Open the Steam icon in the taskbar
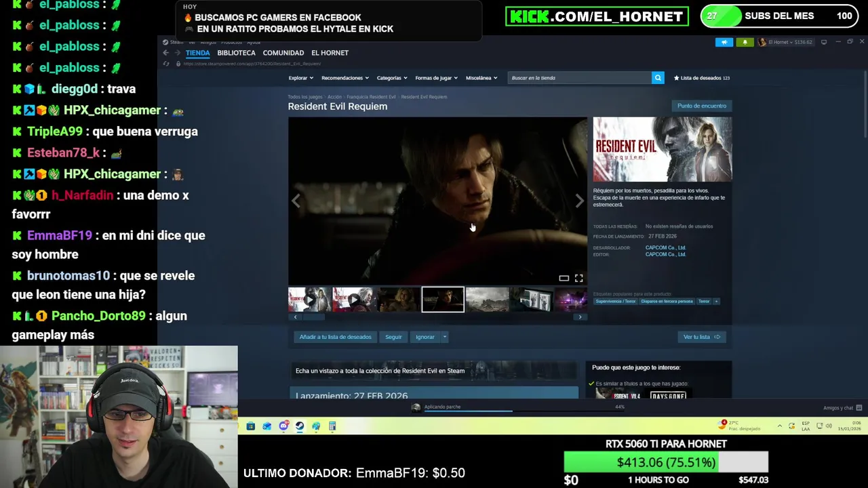This screenshot has width=868, height=488. tap(300, 426)
